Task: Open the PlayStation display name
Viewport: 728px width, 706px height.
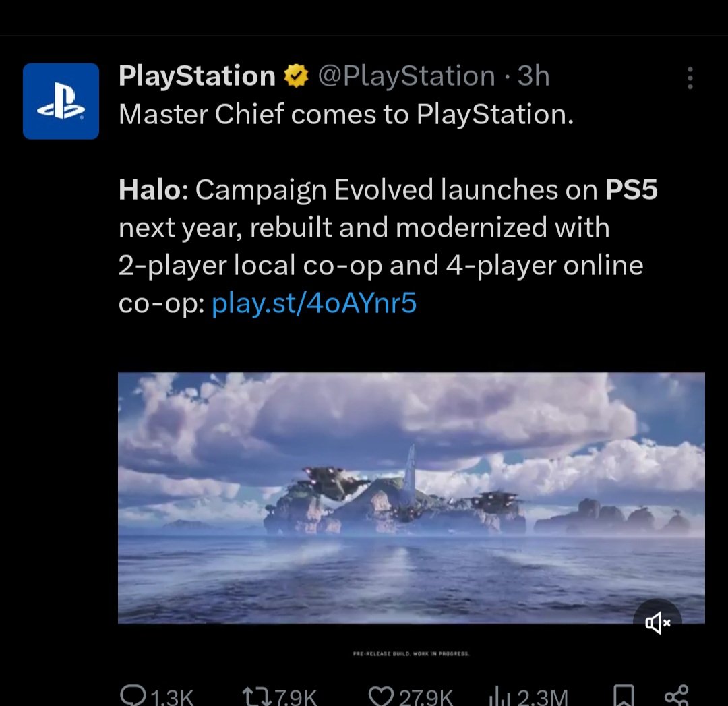Action: point(198,76)
